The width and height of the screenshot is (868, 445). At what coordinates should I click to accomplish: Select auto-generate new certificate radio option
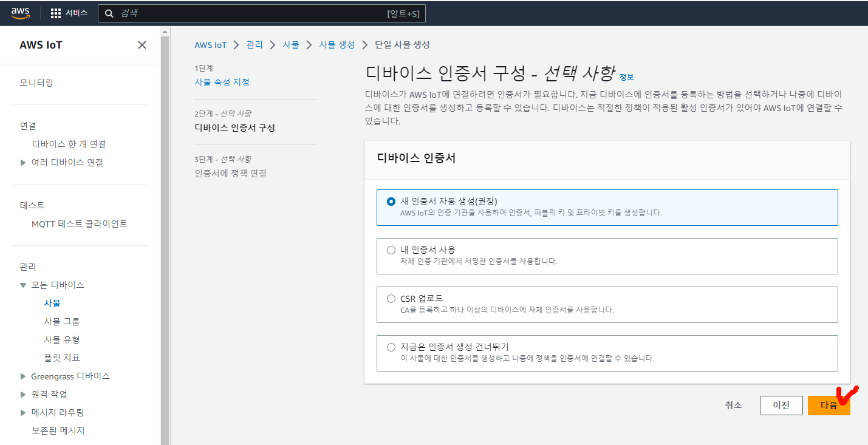pos(391,201)
